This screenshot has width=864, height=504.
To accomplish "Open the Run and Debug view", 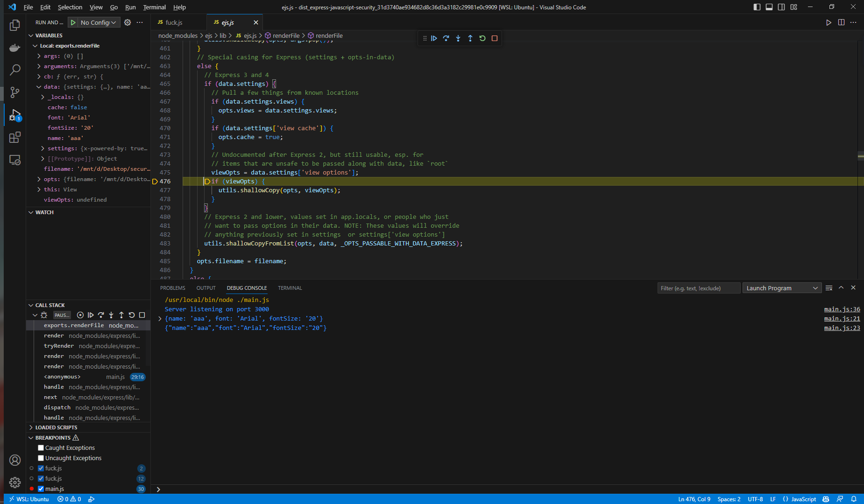I will pos(15,115).
